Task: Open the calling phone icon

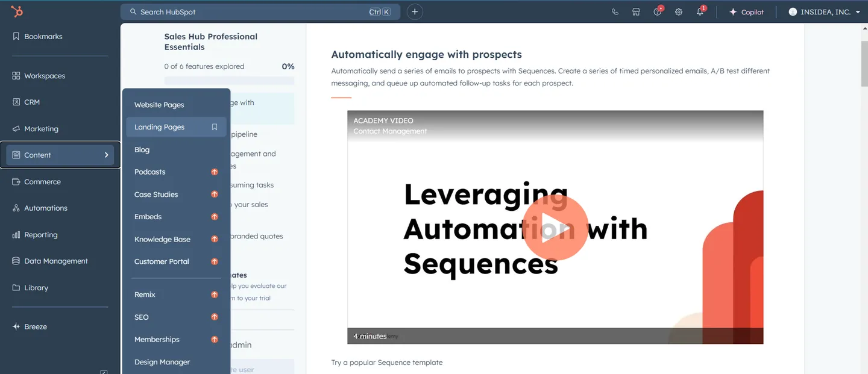Action: pos(615,12)
